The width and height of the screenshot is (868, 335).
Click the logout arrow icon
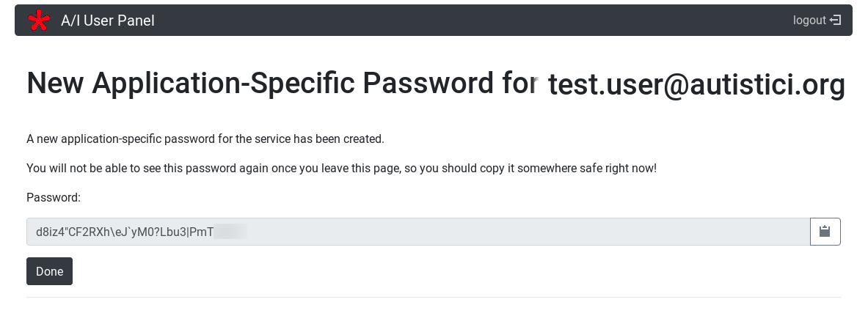[836, 21]
